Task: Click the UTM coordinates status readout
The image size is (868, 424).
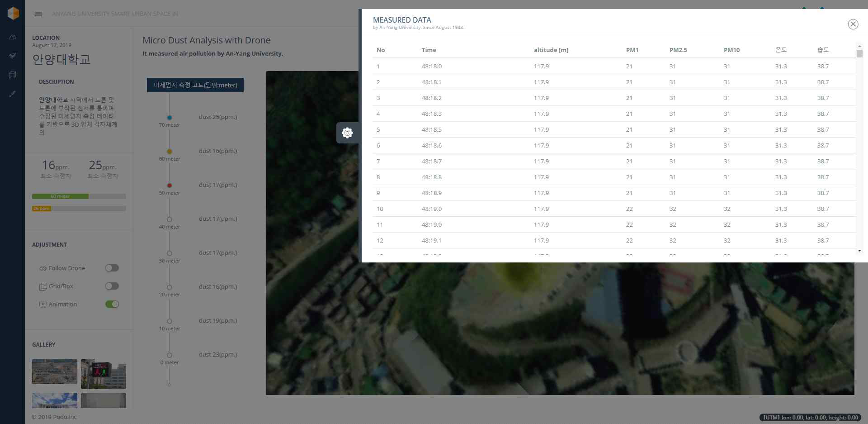Action: pos(810,418)
